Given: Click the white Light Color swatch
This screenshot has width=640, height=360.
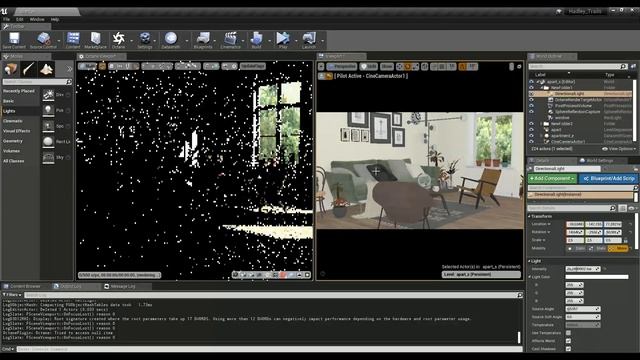Looking at the screenshot, I should point(597,277).
